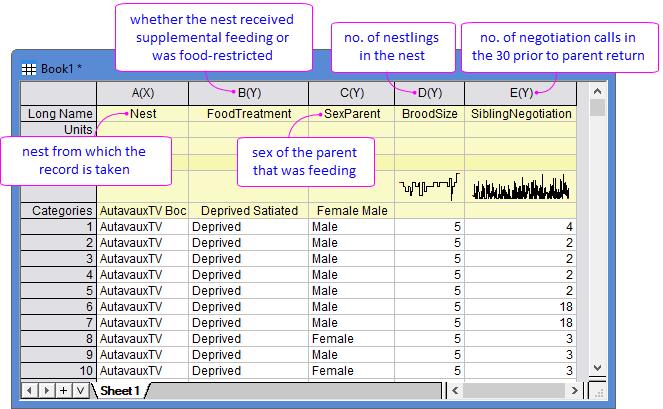Click Deprived cell in row 1
Image resolution: width=663 pixels, height=409 pixels.
[x=249, y=227]
